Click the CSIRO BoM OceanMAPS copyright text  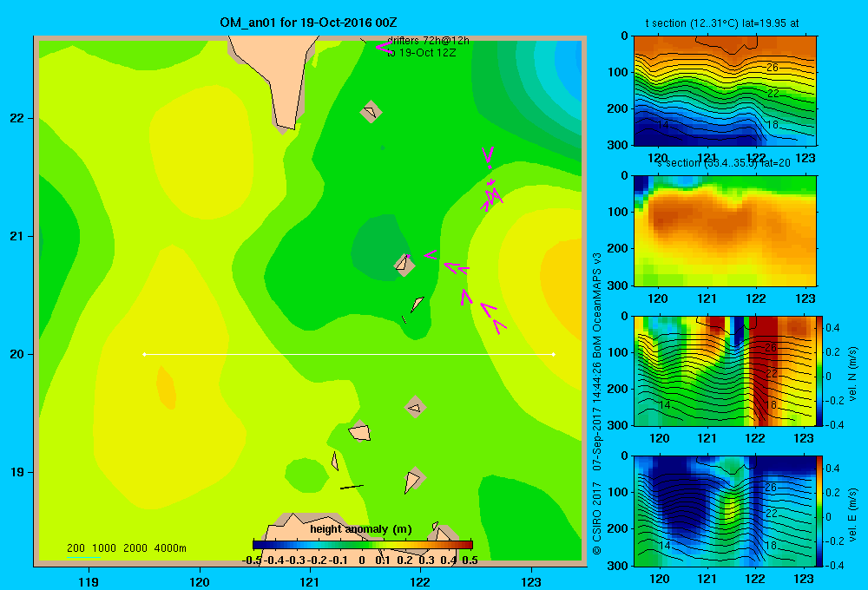coord(597,404)
